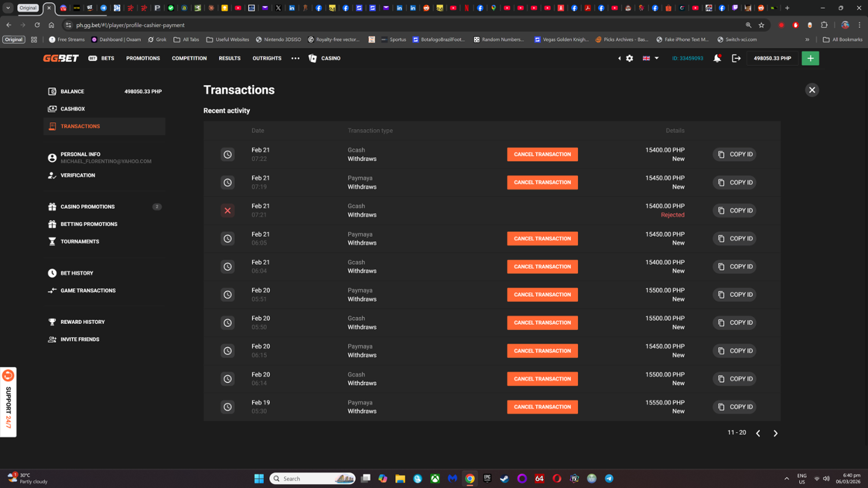Image resolution: width=868 pixels, height=488 pixels.
Task: Open the notifications bell icon
Action: pos(717,58)
